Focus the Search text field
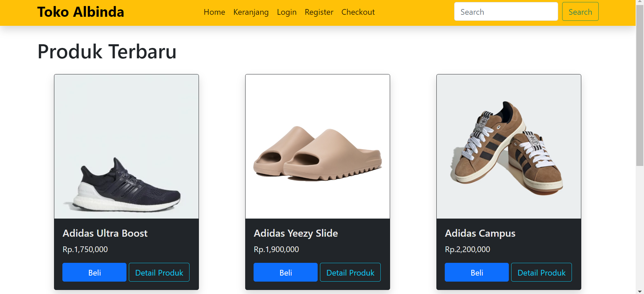The height and width of the screenshot is (294, 644). tap(506, 12)
